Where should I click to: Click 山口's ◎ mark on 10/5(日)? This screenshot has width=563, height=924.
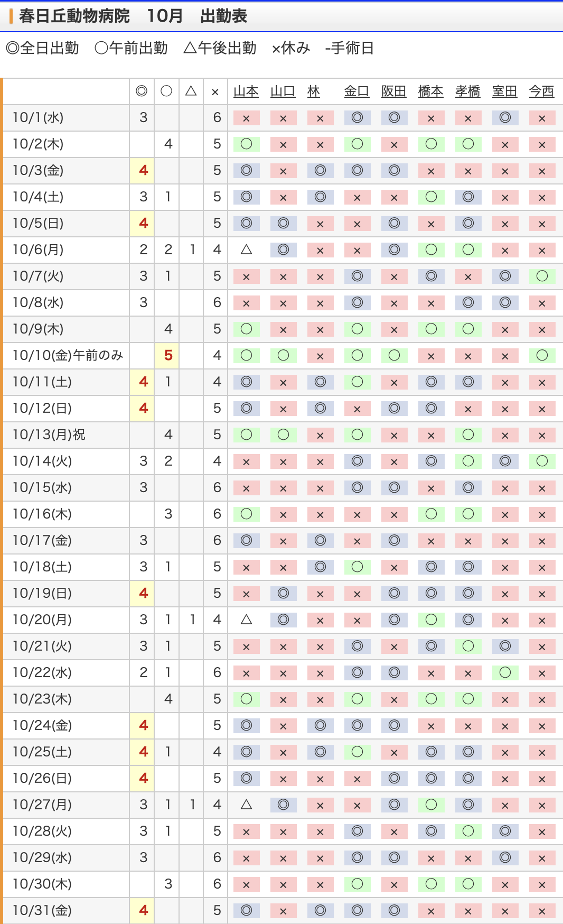(283, 223)
